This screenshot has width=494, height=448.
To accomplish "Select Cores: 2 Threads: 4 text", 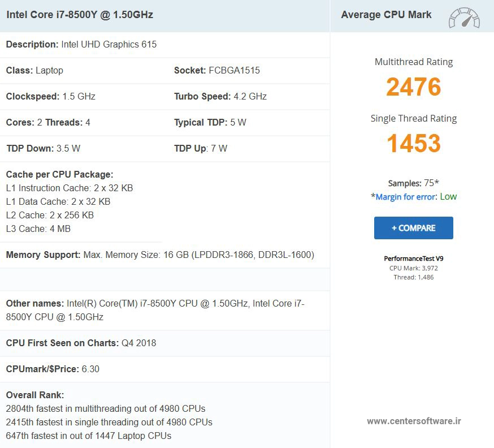I will [48, 122].
